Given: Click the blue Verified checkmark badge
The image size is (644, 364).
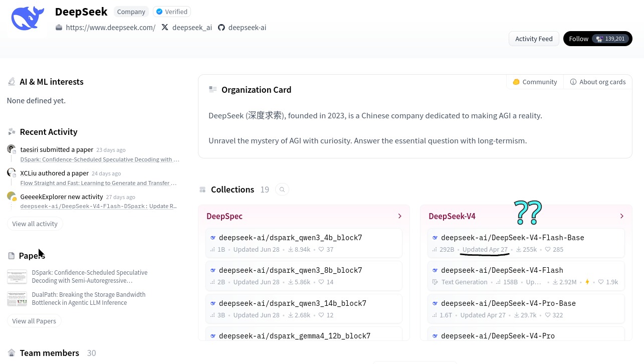Looking at the screenshot, I should pos(159,12).
